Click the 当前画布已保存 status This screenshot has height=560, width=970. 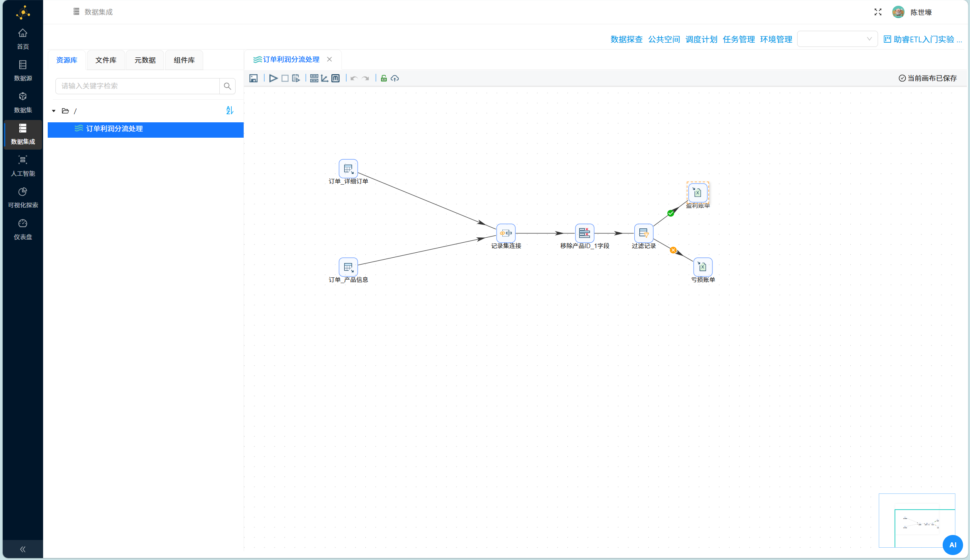click(928, 78)
